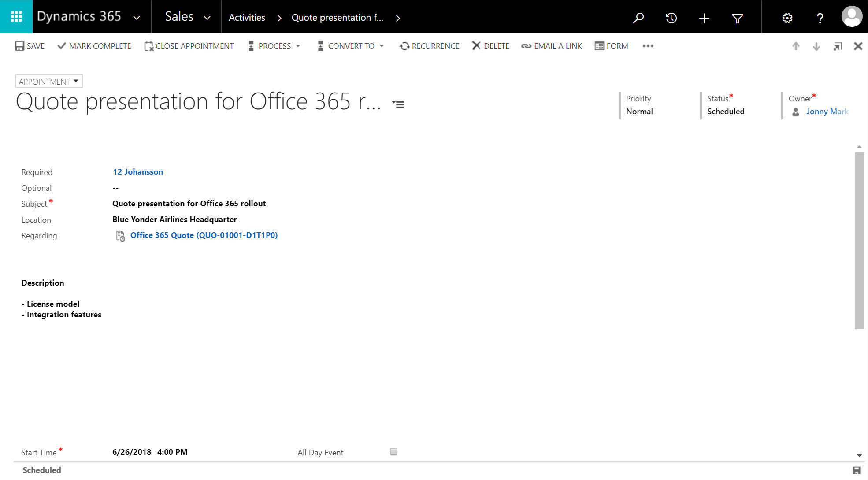The height and width of the screenshot is (480, 868).
Task: Open the Appointment form selector dropdown
Action: point(49,82)
